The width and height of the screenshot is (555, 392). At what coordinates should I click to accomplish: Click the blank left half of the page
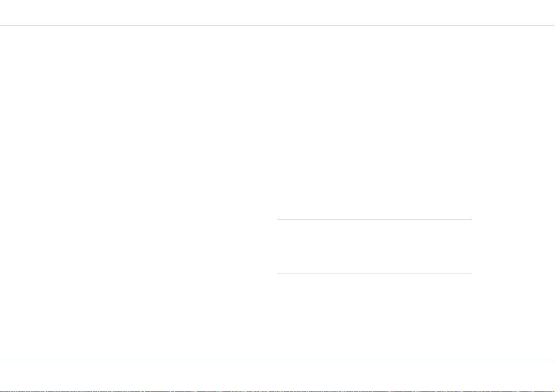[138, 193]
